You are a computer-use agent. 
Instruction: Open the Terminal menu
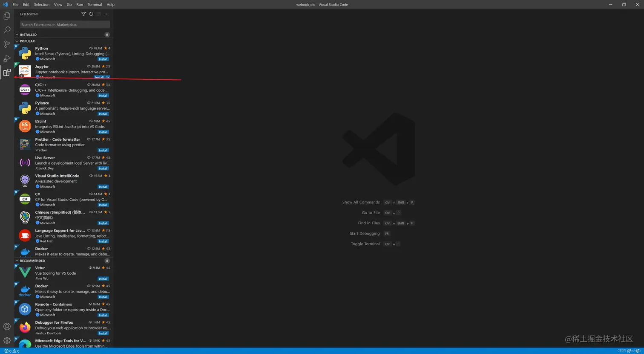95,4
